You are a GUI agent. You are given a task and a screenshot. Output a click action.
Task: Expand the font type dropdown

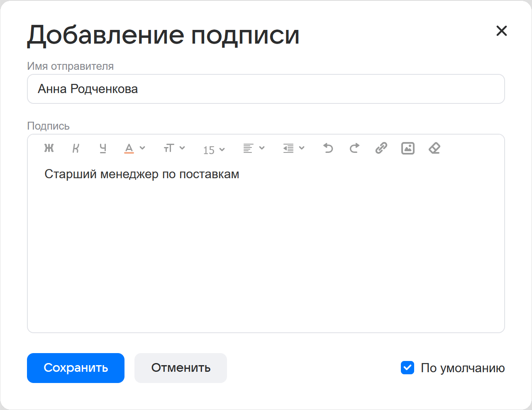point(174,148)
